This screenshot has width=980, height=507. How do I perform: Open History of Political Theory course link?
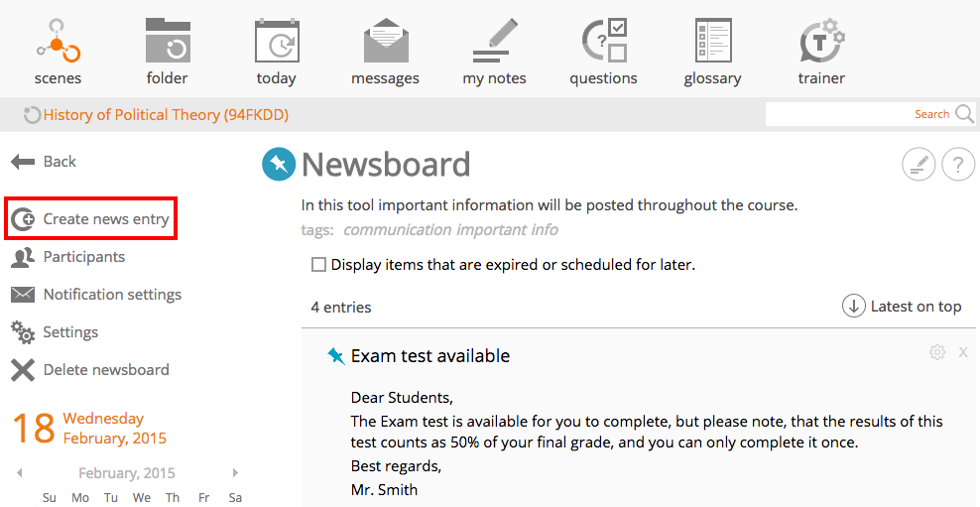point(166,115)
